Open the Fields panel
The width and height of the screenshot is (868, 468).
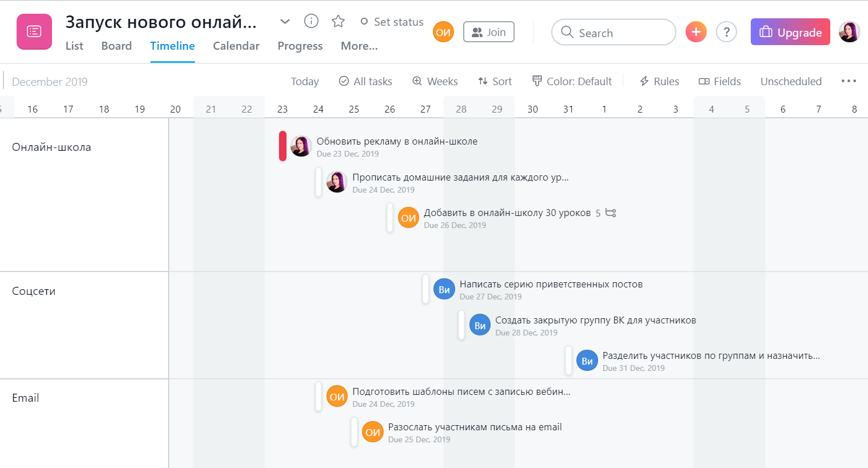(x=719, y=81)
